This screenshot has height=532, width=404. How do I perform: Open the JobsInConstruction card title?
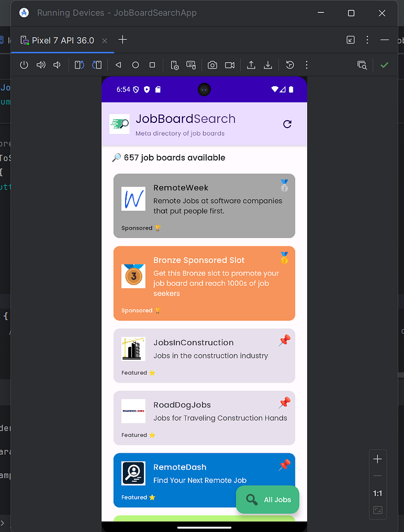click(x=193, y=343)
